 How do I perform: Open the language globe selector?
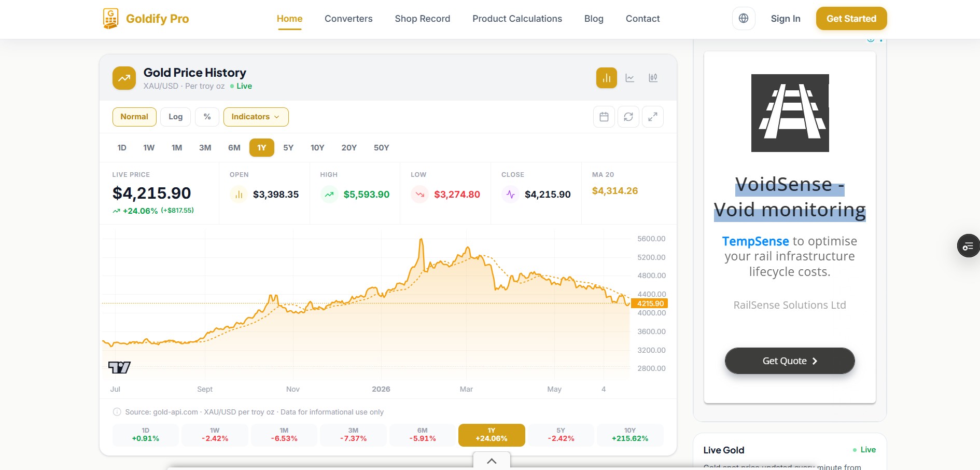point(744,19)
